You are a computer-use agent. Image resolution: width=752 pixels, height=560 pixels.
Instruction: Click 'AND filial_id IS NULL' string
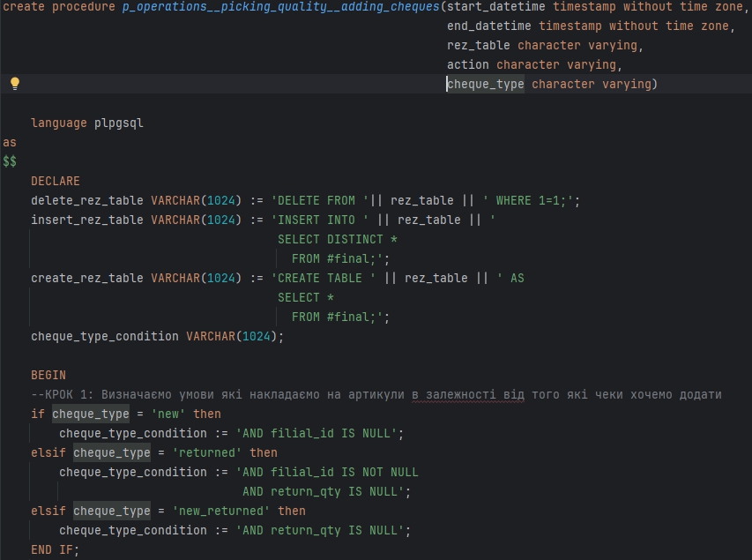(316, 433)
